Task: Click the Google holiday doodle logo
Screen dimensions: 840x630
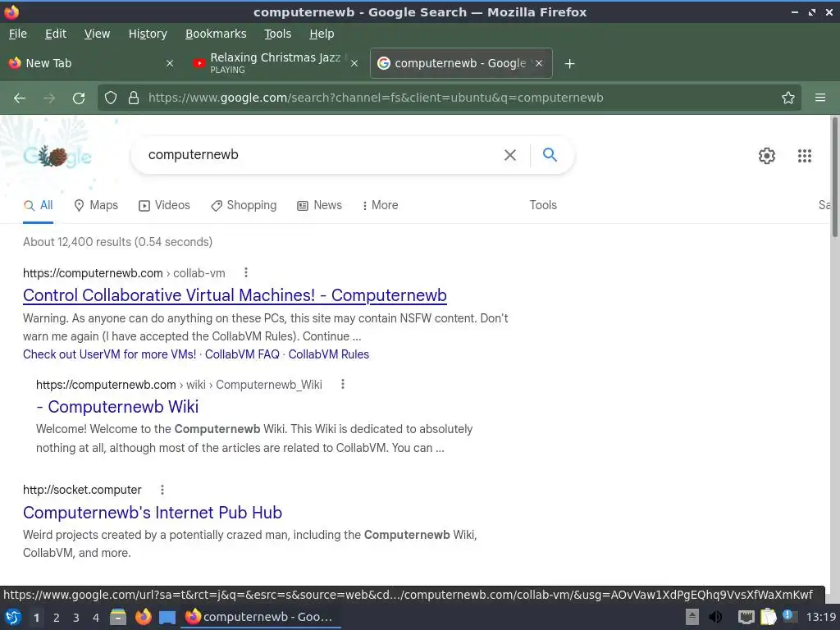Action: [57, 157]
